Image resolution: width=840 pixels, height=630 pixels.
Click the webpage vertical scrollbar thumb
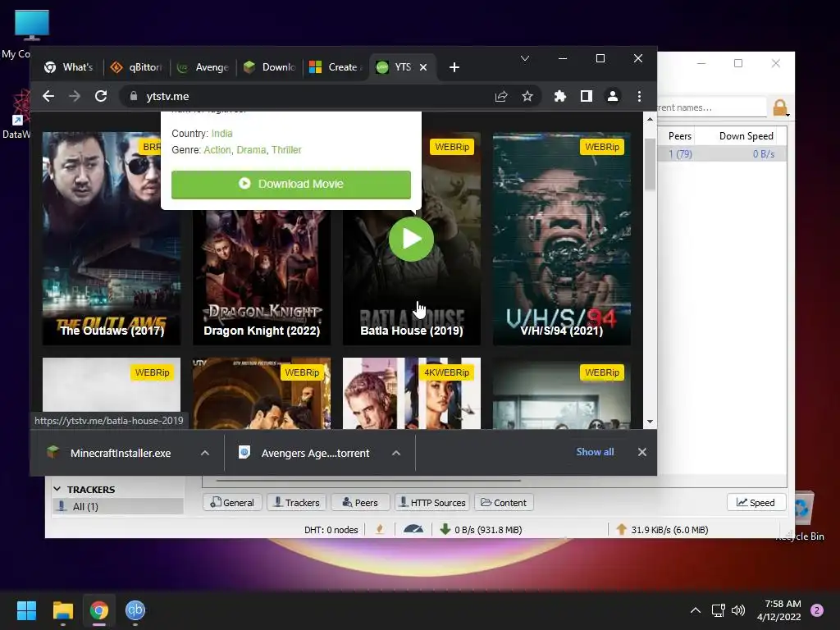[x=650, y=163]
